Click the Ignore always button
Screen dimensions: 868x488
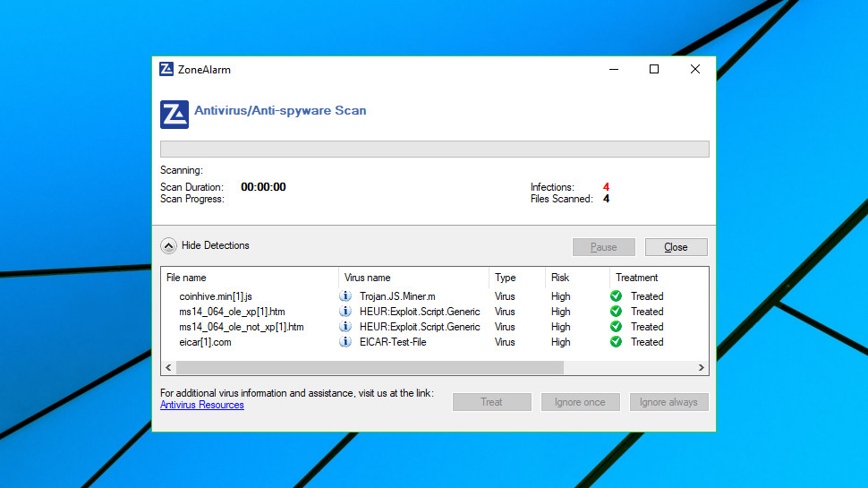668,402
